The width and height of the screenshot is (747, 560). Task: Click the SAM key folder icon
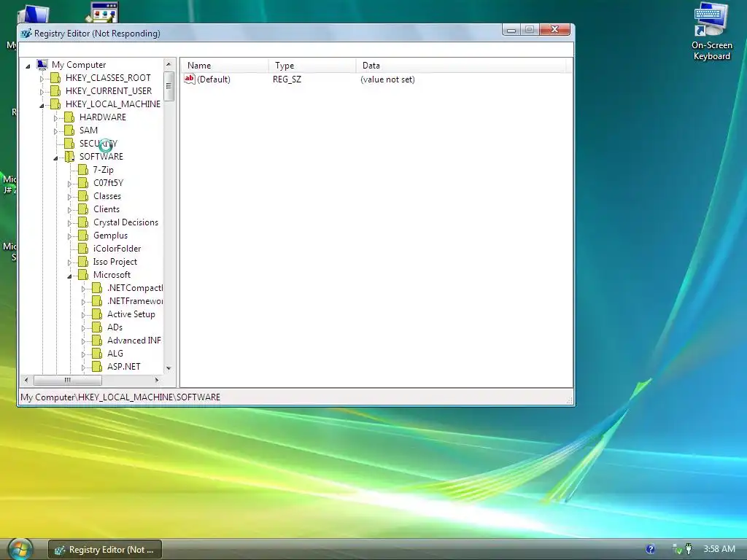(69, 131)
